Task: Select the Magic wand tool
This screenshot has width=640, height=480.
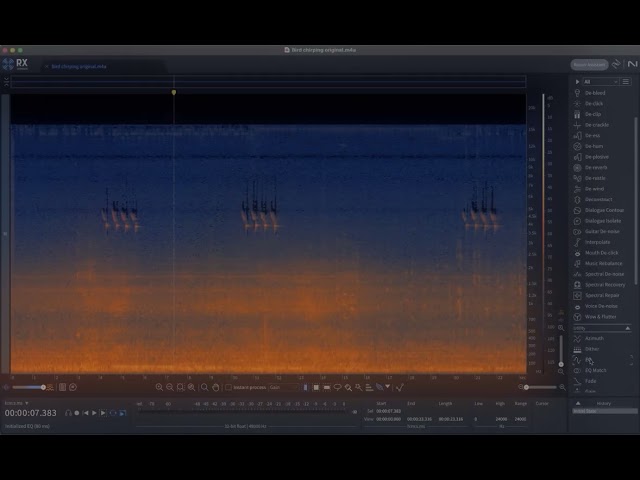Action: click(358, 387)
